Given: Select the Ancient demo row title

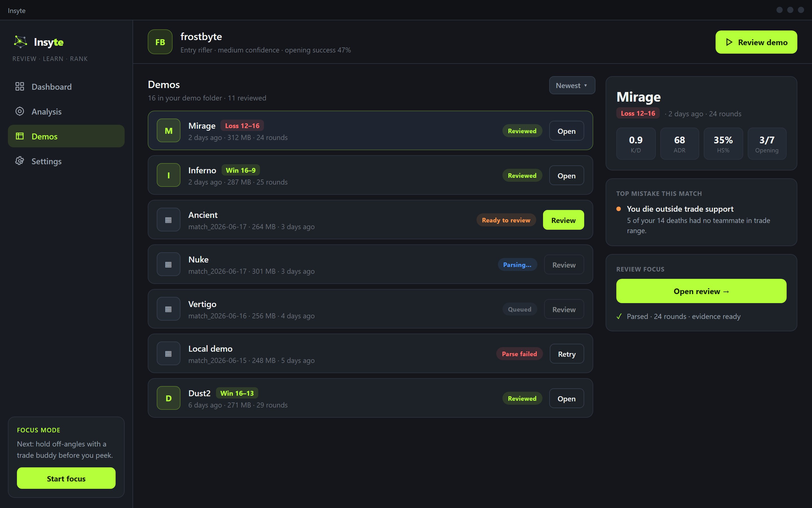Looking at the screenshot, I should coord(203,215).
